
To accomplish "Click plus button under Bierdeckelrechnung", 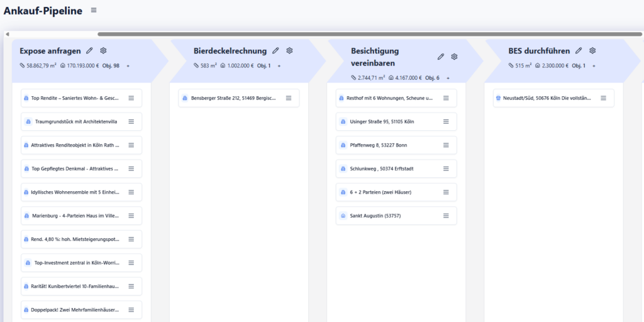I will 279,65.
